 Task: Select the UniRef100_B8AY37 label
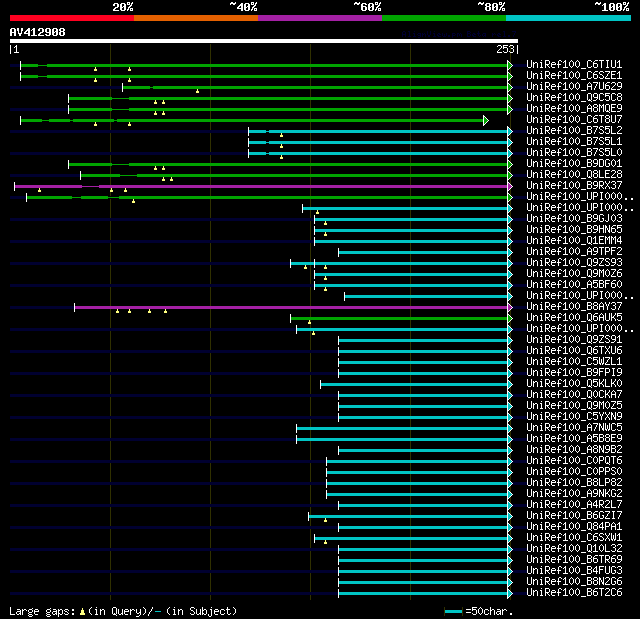[x=574, y=306]
